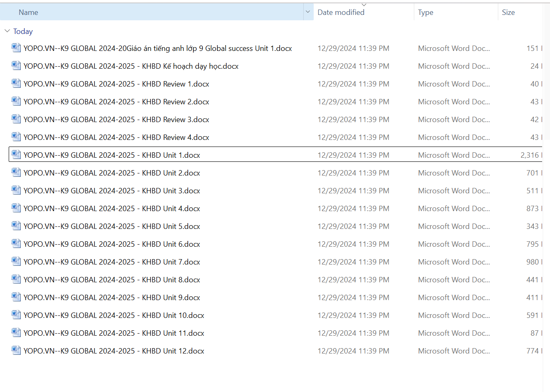
Task: Select file name KHBD Unit 5.docx
Action: click(112, 226)
